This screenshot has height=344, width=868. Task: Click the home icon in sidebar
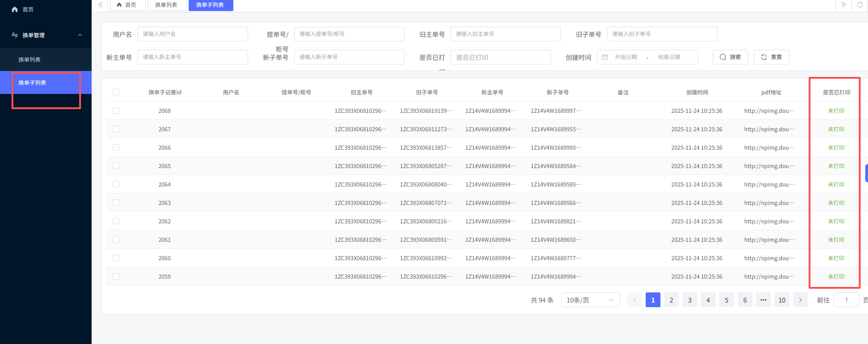tap(15, 9)
